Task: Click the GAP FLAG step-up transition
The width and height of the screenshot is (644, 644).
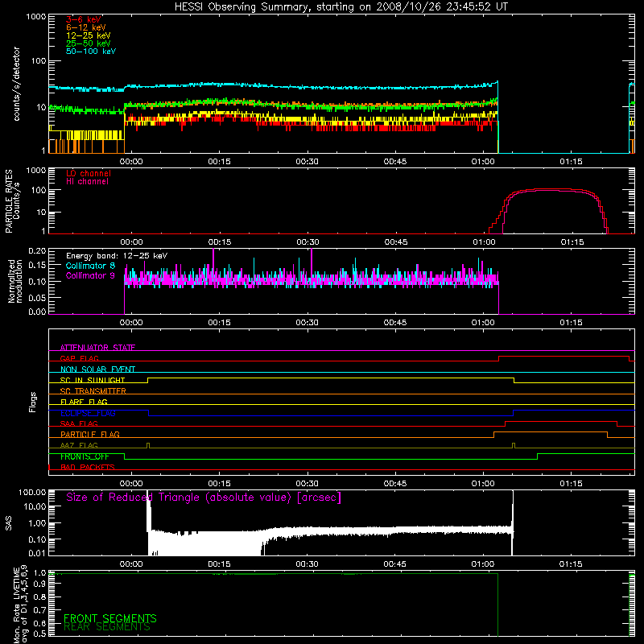Action: [x=498, y=358]
